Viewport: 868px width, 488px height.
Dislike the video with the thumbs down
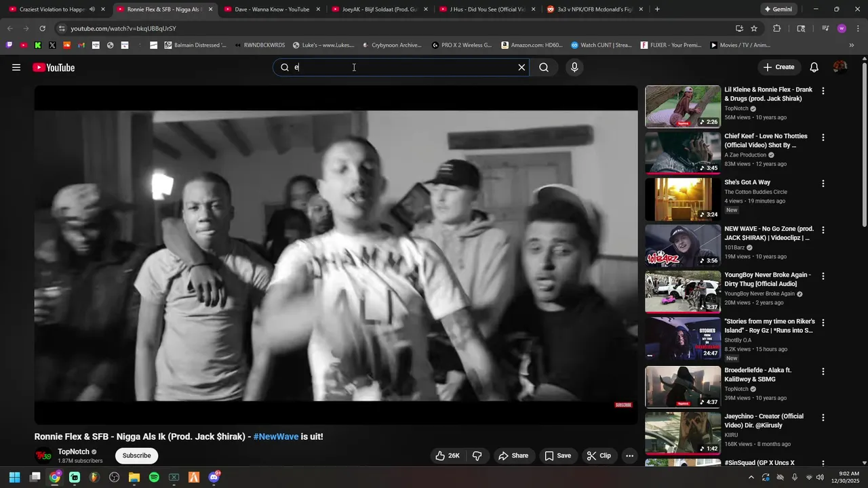[x=477, y=455]
